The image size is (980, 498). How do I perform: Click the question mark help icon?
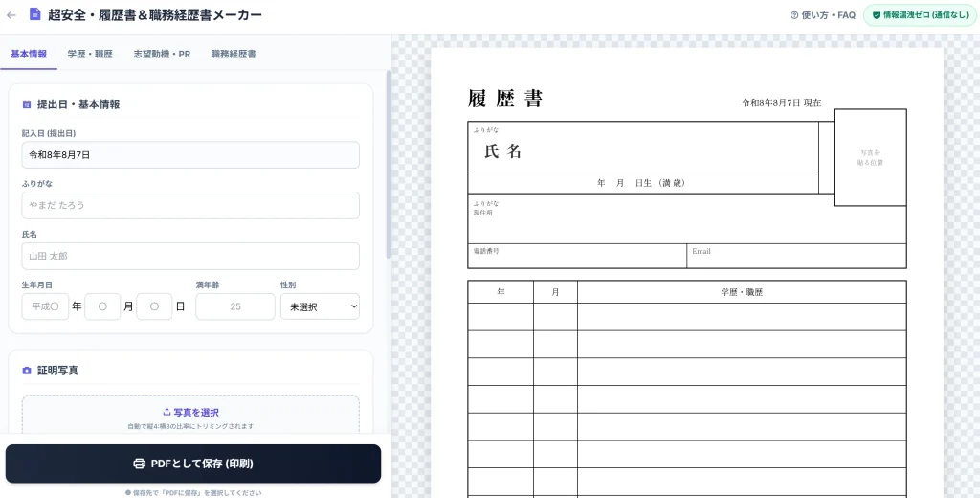tap(794, 15)
